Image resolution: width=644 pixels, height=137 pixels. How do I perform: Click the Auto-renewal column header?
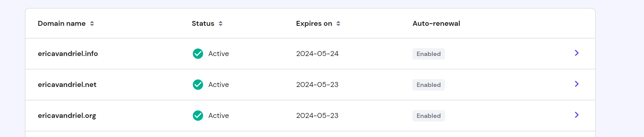[436, 23]
